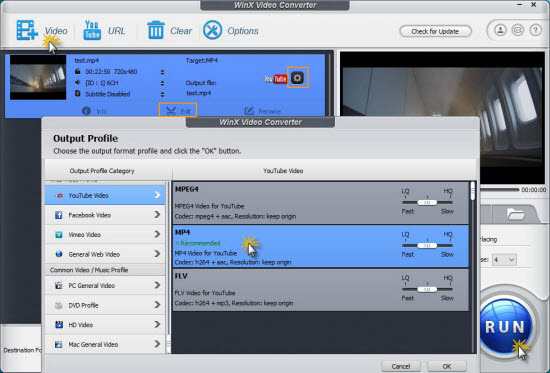Click the add Video film icon

click(x=27, y=30)
